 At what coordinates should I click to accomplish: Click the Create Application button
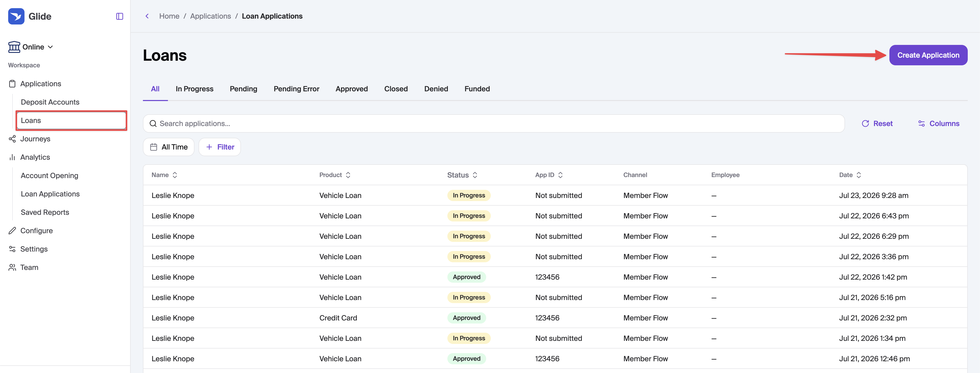pyautogui.click(x=928, y=55)
